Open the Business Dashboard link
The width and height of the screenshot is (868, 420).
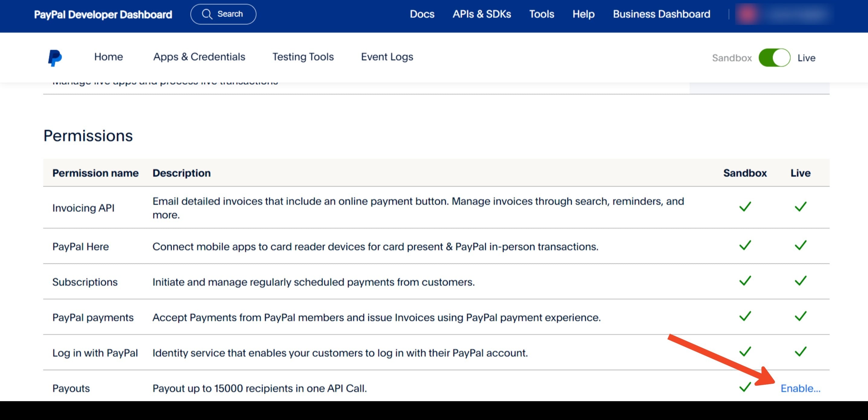point(661,14)
